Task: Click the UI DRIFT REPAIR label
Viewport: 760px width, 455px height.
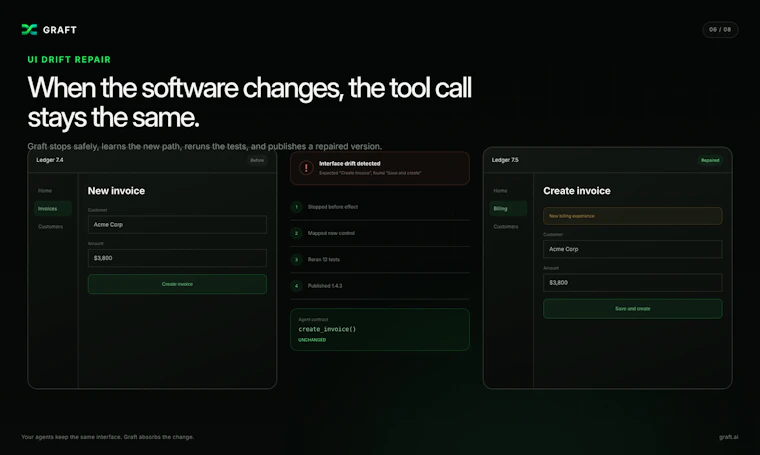Action: pos(69,60)
